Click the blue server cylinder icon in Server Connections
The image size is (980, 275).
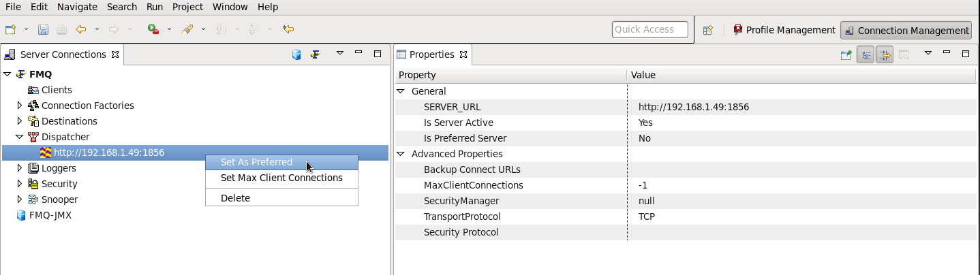[x=296, y=54]
